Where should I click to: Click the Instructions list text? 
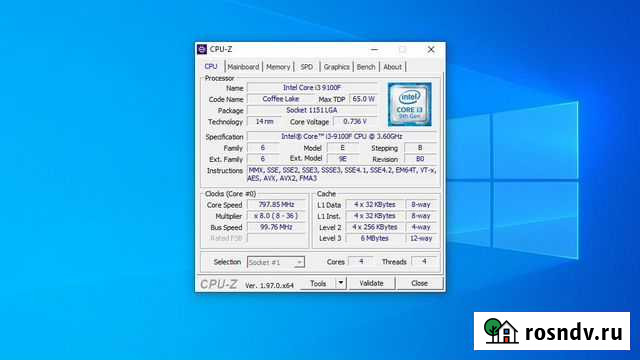[342, 174]
